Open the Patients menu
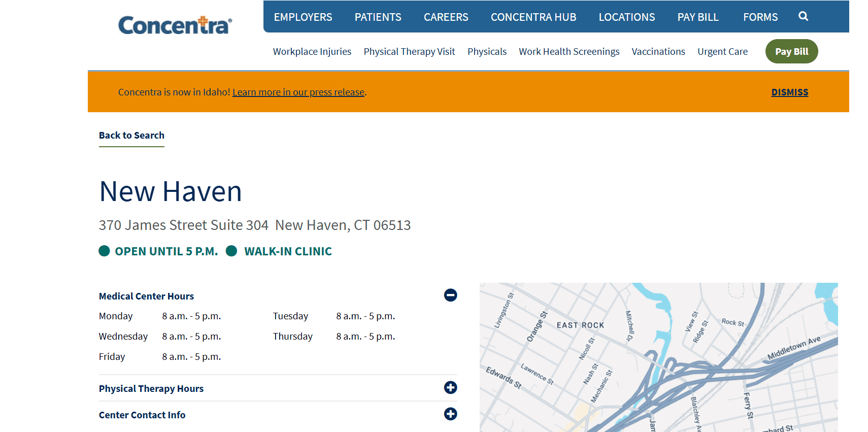 [378, 17]
